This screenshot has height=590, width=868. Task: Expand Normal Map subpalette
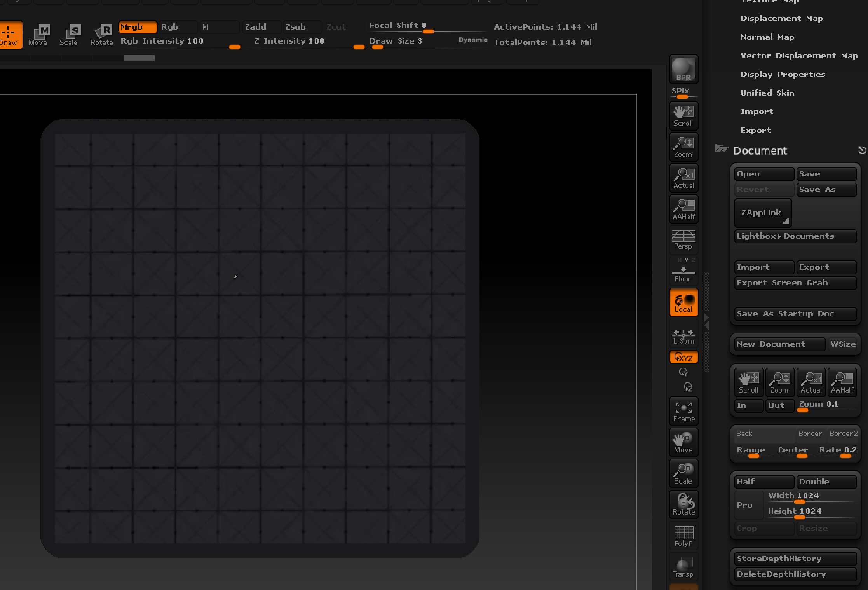(x=767, y=37)
